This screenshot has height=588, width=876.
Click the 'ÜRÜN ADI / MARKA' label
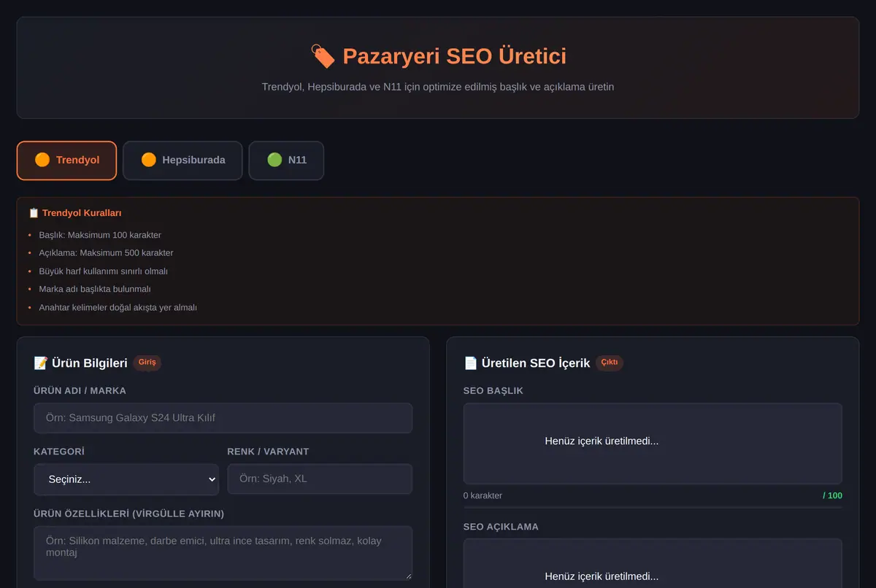coord(80,391)
